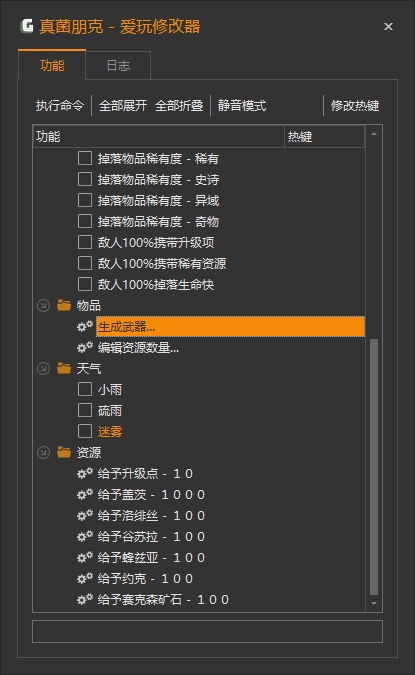Click the folder icon next to 天气

64,368
